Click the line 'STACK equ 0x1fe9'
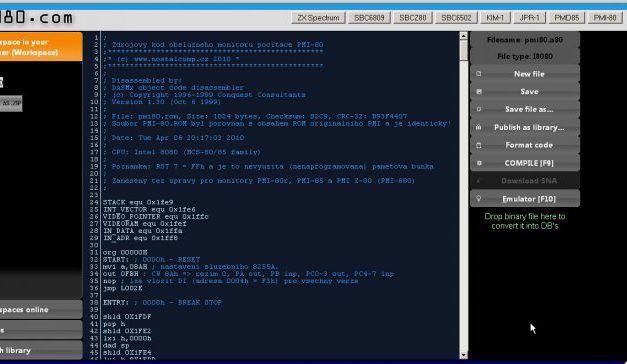 pyautogui.click(x=138, y=202)
